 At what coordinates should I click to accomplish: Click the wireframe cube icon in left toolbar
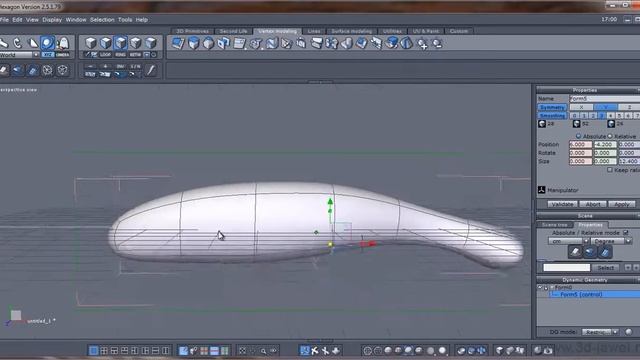pos(62,70)
